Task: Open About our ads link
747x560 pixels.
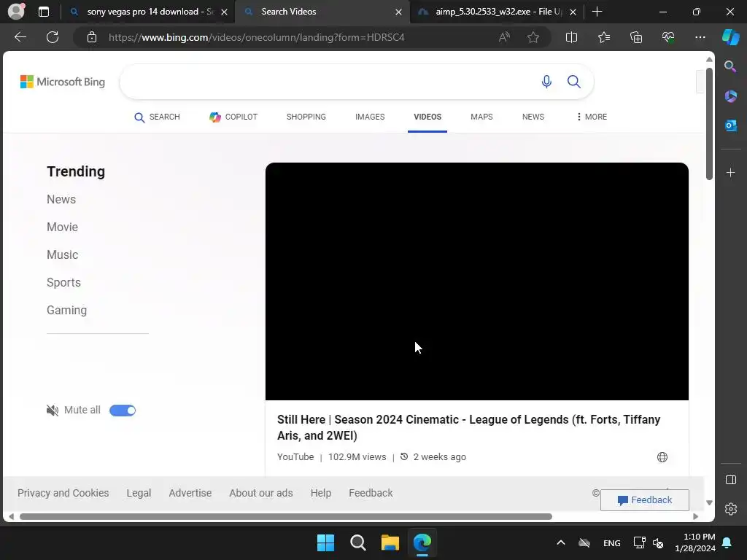Action: [x=261, y=493]
